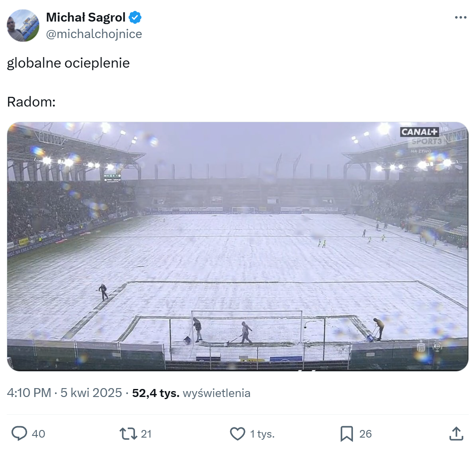476x449 pixels.
Task: Click the tweet text "globalne ocieplenie"
Action: click(x=68, y=63)
